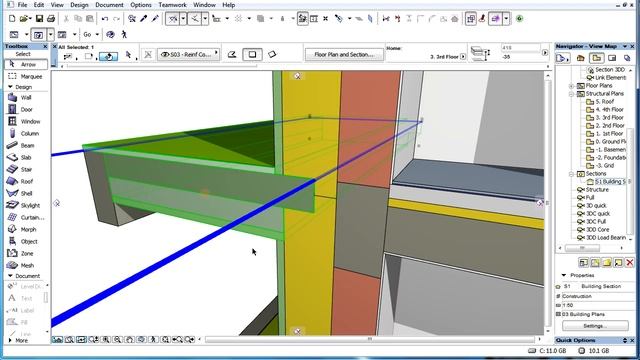
Task: Collapse the Properties disclosure triangle
Action: tap(564, 275)
